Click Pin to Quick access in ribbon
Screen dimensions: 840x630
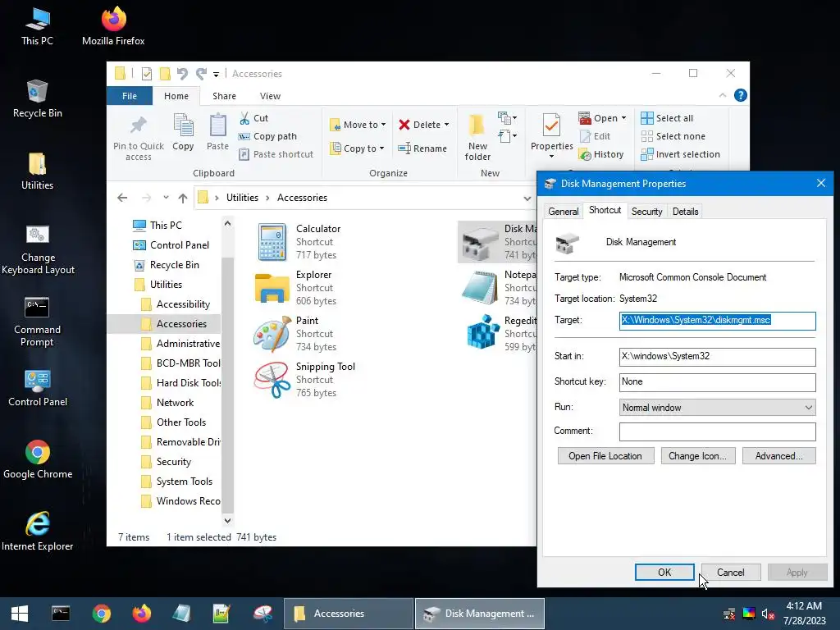click(x=138, y=138)
